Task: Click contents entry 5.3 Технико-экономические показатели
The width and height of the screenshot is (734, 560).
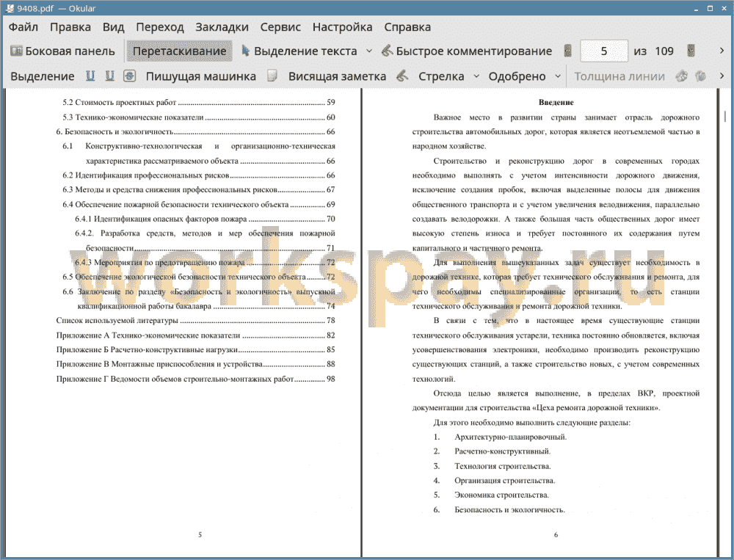Action: pyautogui.click(x=199, y=117)
